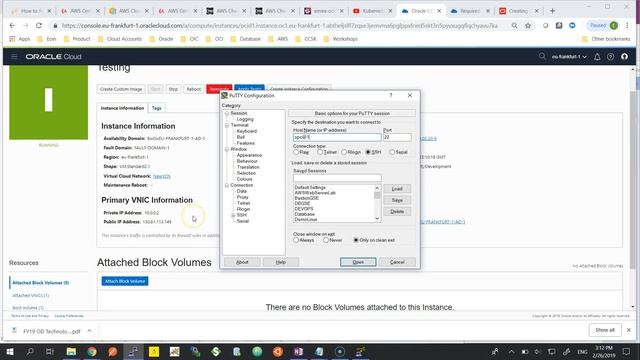Viewport: 640px width, 360px height.
Task: Select Attached VNICs in Resources
Action: point(31,295)
